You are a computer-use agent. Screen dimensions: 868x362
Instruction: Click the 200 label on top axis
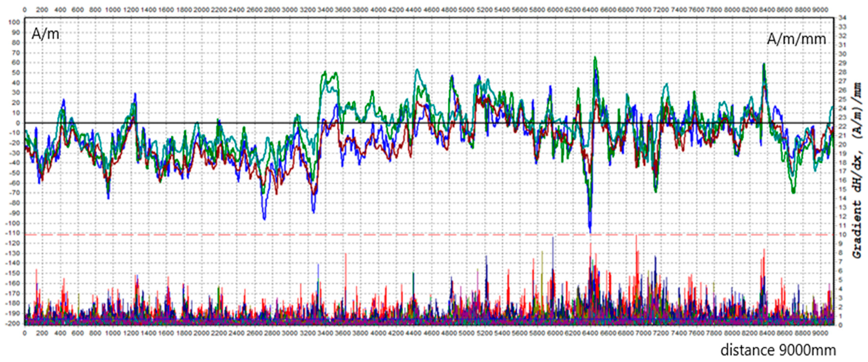pyautogui.click(x=42, y=10)
